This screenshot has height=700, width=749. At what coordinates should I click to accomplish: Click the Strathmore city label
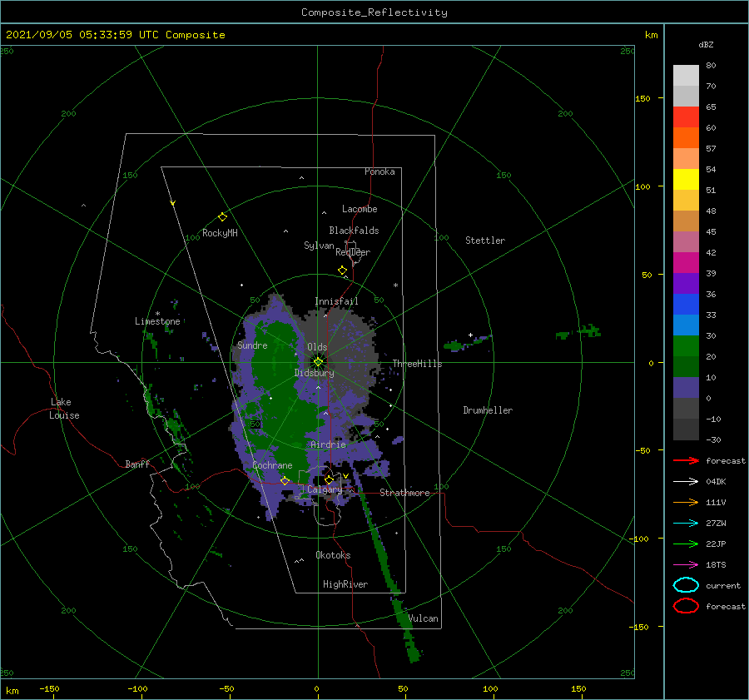coord(404,493)
